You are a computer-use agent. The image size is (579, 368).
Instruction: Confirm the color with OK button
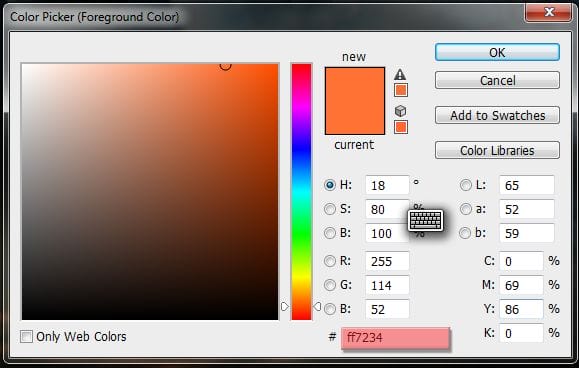pos(497,52)
